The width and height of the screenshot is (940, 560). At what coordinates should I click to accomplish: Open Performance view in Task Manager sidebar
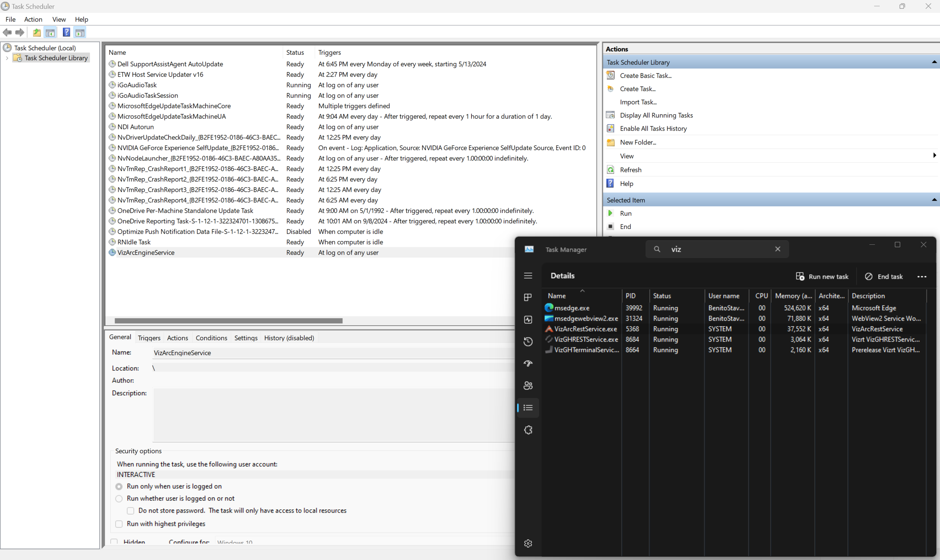528,319
